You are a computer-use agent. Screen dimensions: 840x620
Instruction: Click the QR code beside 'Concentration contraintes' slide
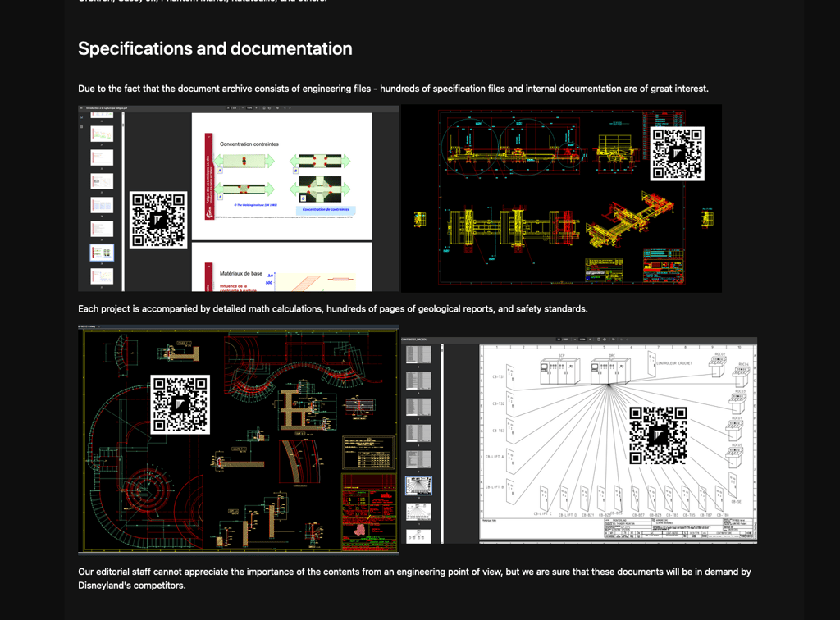pos(158,220)
